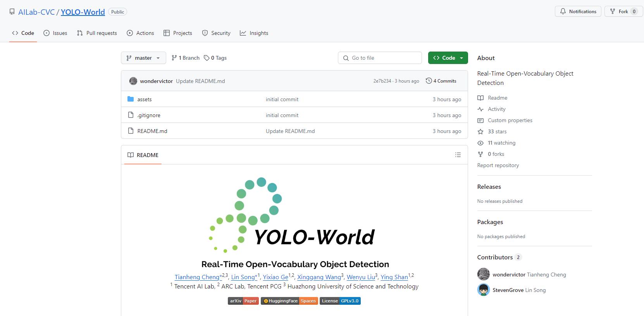View the 1 Branch link
This screenshot has width=644, height=316.
tap(186, 58)
